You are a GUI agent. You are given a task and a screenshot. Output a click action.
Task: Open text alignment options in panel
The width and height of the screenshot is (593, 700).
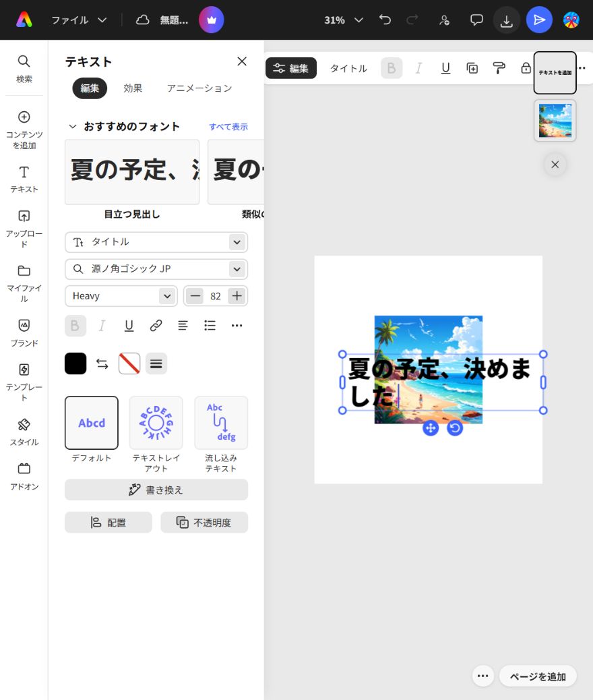click(x=183, y=326)
